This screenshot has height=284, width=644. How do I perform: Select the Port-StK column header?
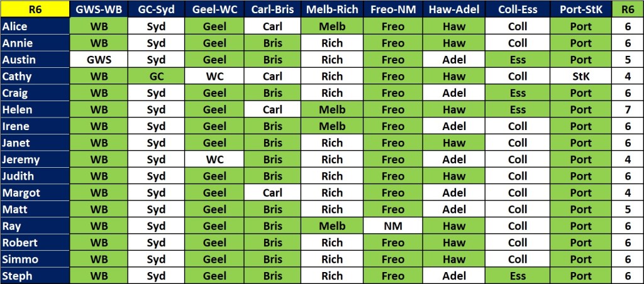[x=580, y=9]
